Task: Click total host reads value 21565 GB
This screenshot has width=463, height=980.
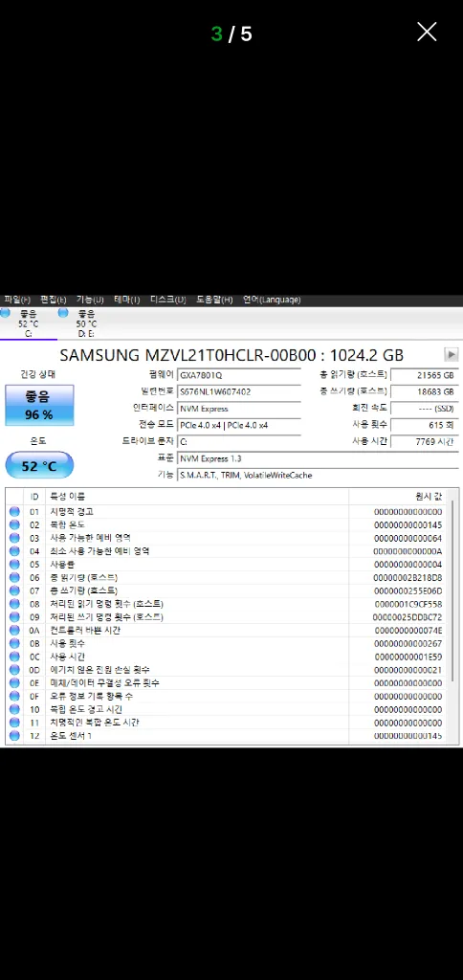Action: (x=425, y=375)
